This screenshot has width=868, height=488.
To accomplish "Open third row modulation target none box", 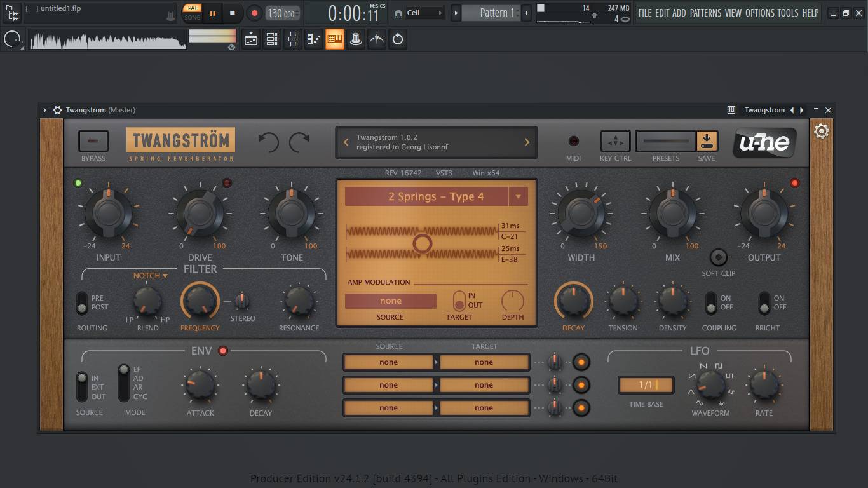I will coord(484,408).
